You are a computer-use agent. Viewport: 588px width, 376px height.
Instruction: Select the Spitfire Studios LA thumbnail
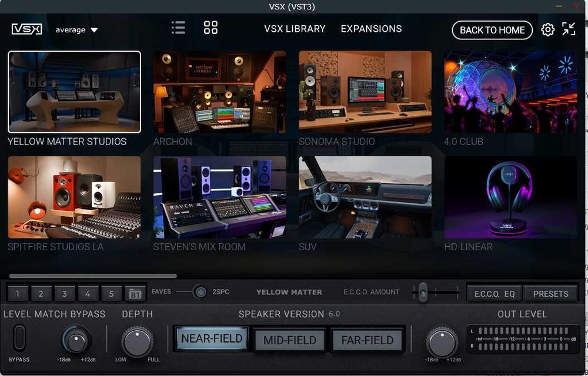[x=74, y=197]
